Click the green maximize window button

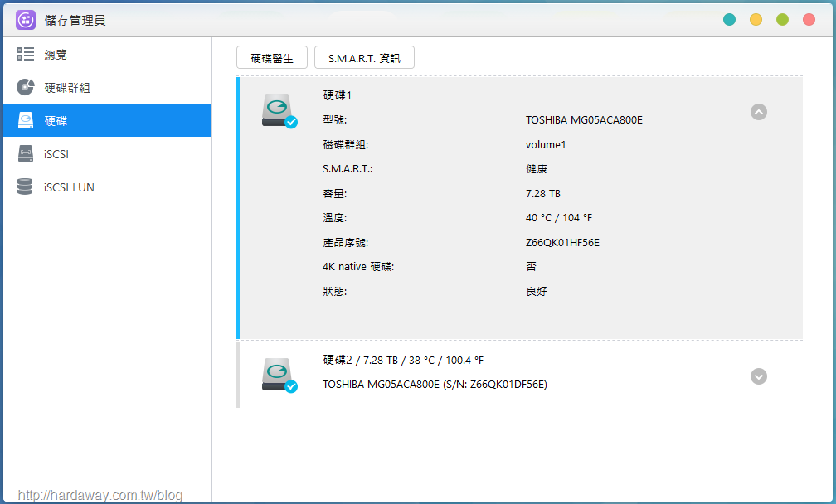click(782, 20)
